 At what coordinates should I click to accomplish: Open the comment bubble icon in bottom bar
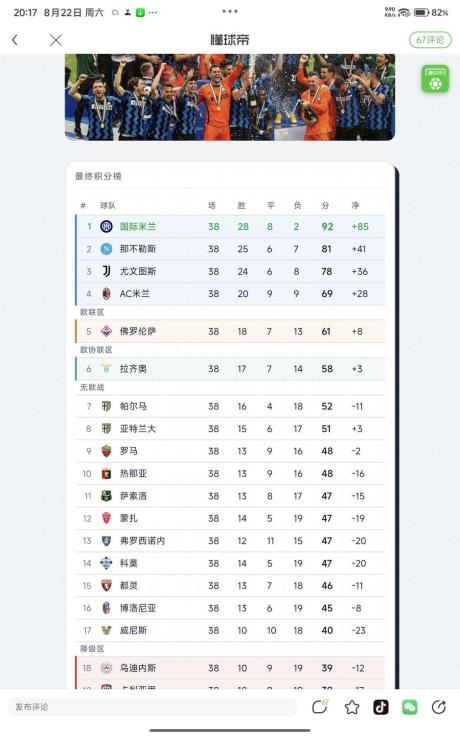[x=320, y=706]
